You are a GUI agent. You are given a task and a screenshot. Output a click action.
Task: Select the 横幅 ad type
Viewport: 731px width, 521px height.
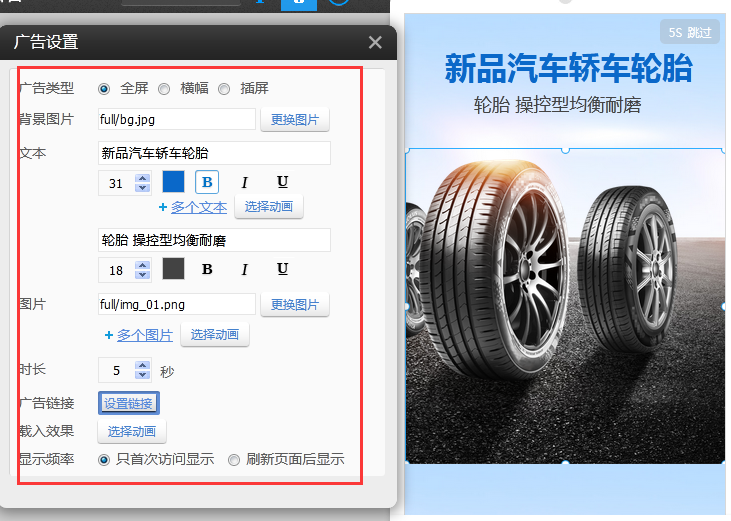click(x=164, y=89)
